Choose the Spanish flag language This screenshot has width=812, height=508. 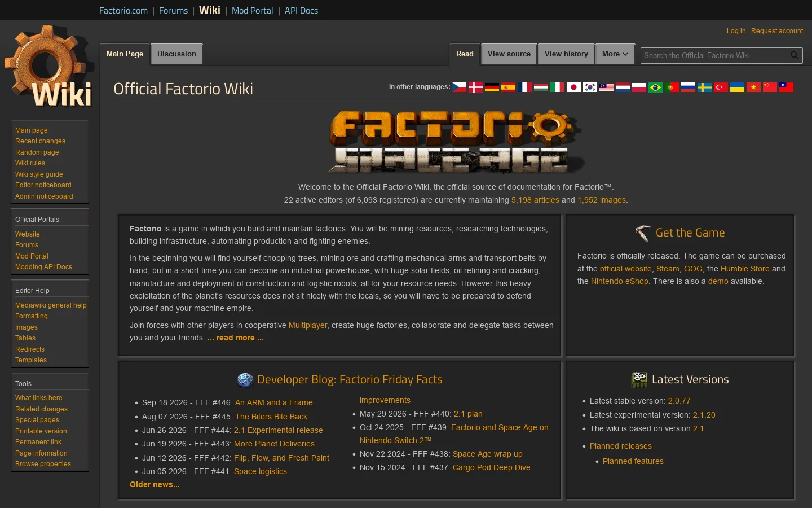(509, 87)
